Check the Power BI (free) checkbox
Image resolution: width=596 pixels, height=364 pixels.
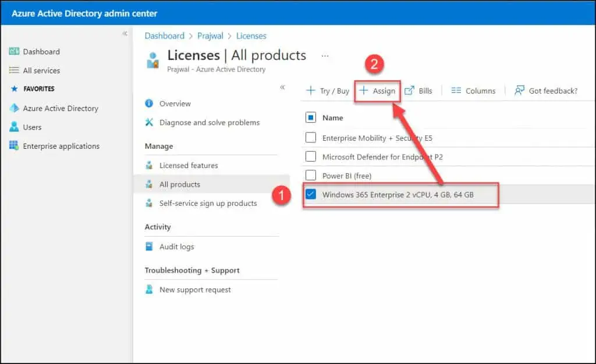311,175
